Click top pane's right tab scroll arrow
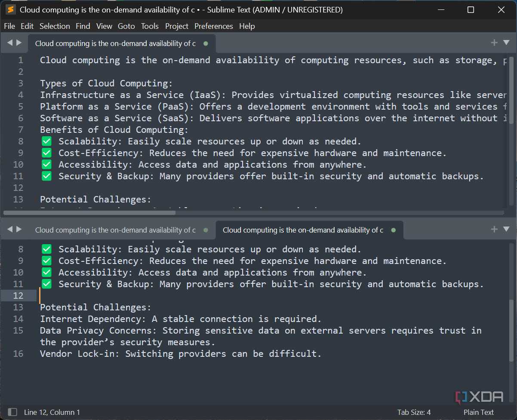This screenshot has width=517, height=420. (x=19, y=43)
